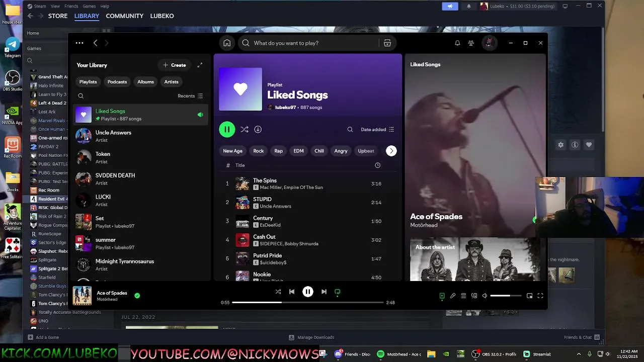Click the green check next to Ace of Spades
This screenshot has height=362, width=644.
137,296
